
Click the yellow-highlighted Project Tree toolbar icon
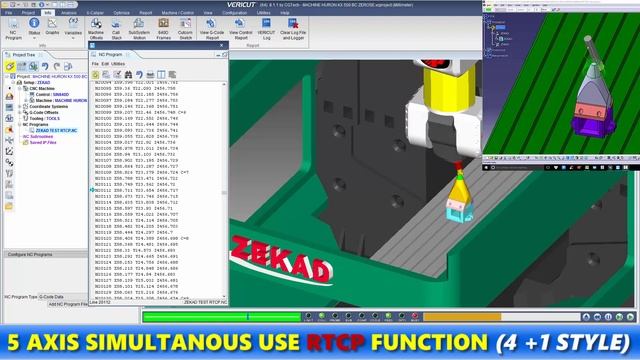[x=10, y=66]
